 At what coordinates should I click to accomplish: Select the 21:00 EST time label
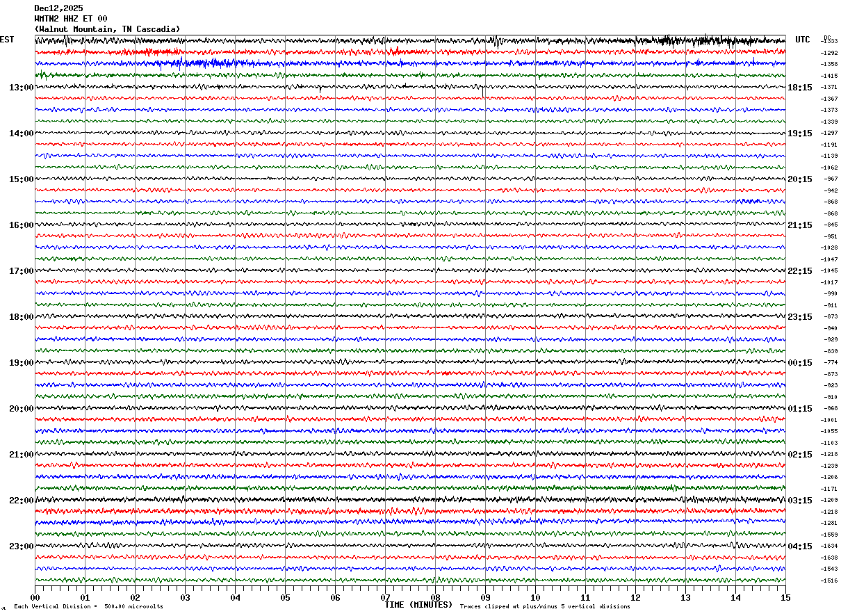click(x=22, y=455)
